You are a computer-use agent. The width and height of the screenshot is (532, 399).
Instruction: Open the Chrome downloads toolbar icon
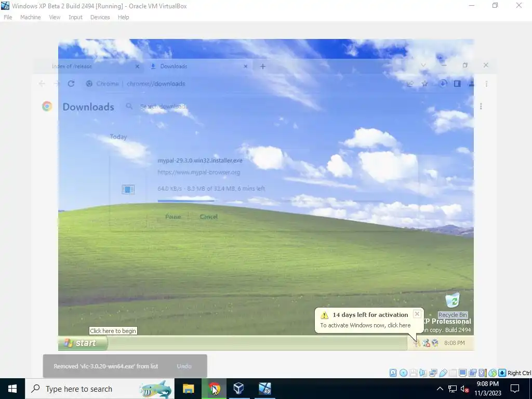tap(443, 84)
